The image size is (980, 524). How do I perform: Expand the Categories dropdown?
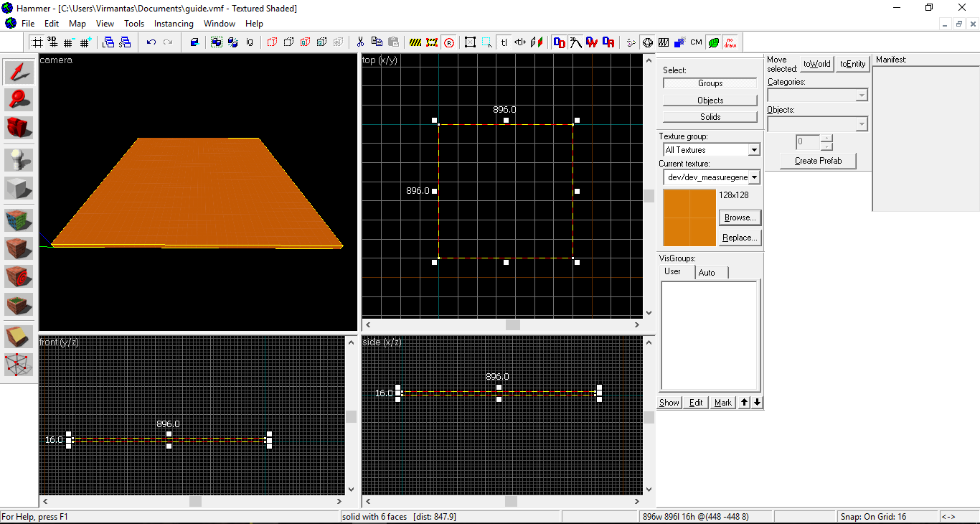click(862, 95)
